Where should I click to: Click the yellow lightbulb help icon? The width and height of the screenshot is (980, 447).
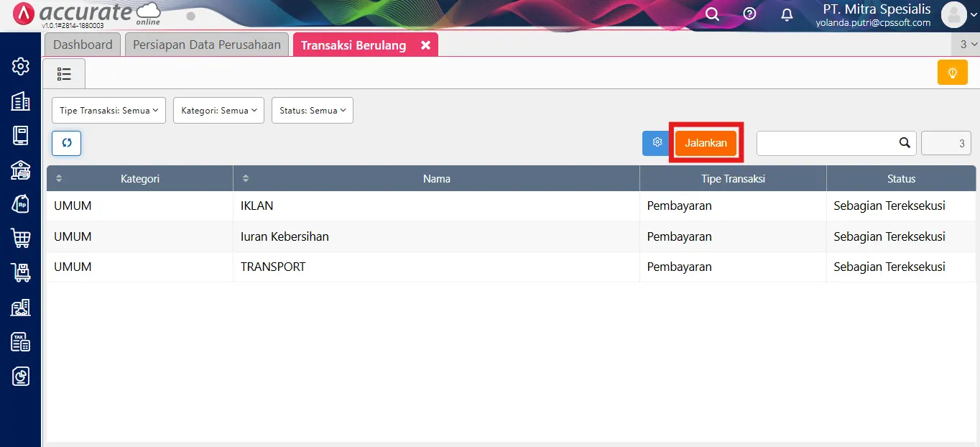952,72
